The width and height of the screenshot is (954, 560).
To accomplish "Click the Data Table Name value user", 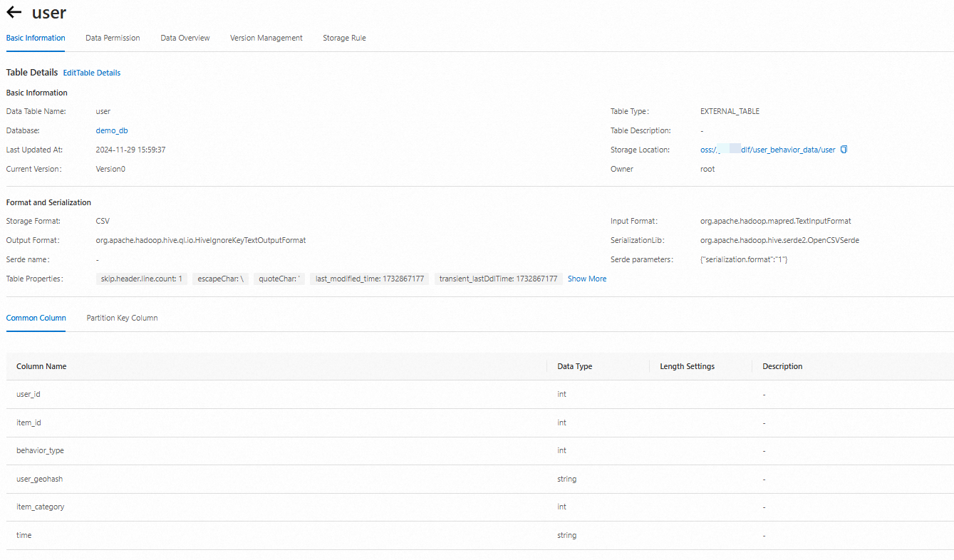I will click(103, 111).
